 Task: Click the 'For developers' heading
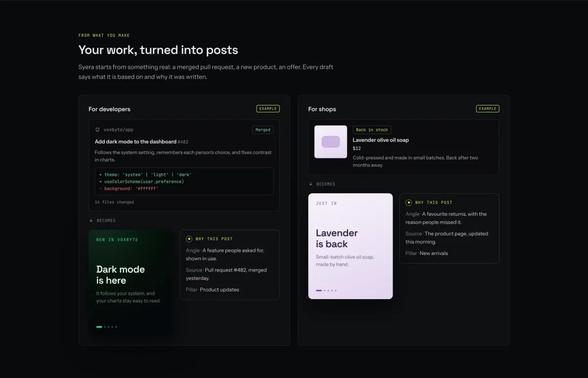pyautogui.click(x=109, y=109)
